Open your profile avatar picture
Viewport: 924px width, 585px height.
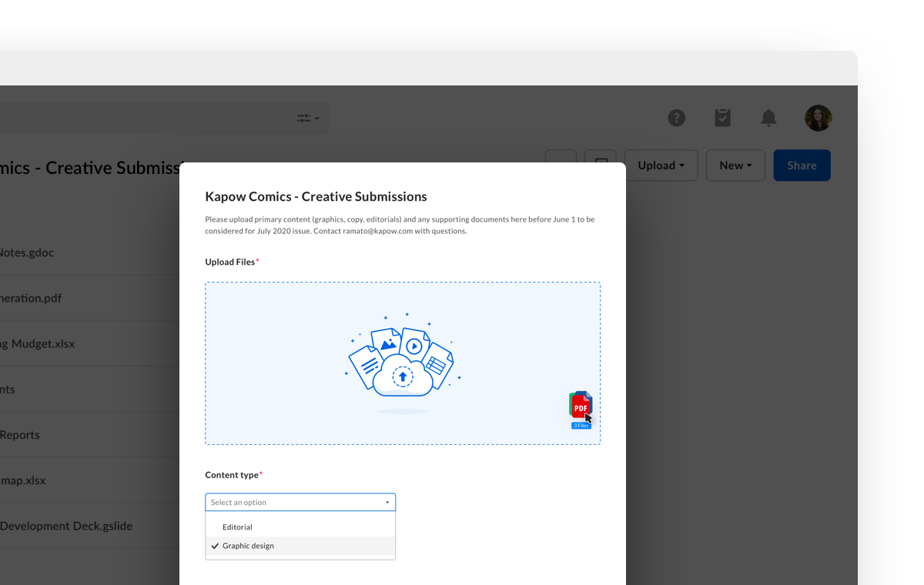[818, 118]
